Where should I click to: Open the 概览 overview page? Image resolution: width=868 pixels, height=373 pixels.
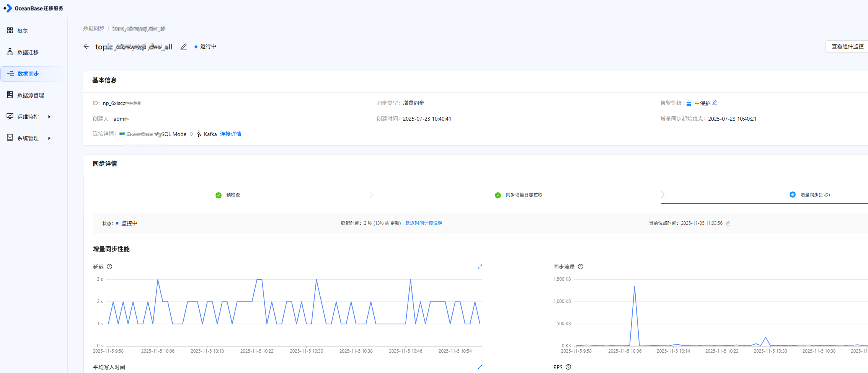tap(23, 31)
